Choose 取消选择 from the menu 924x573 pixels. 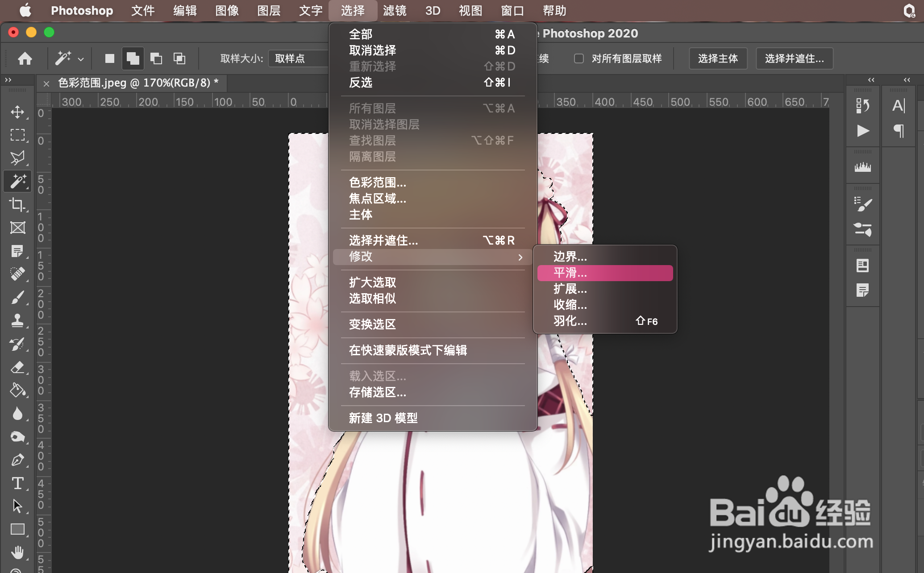[433, 50]
